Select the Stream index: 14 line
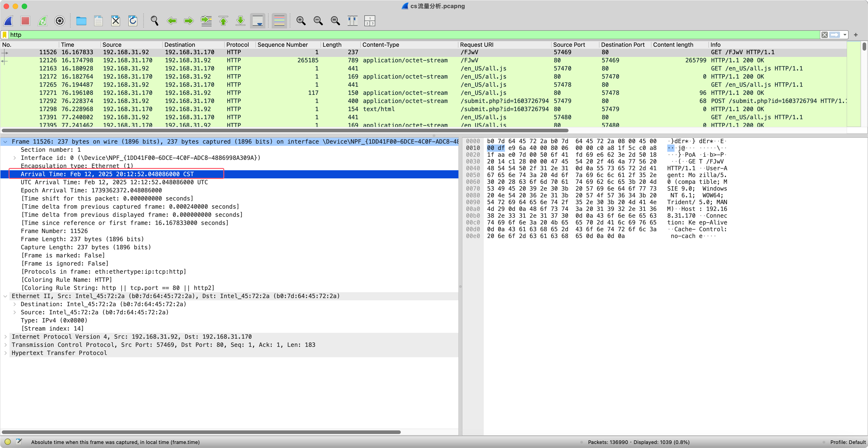 pos(229,329)
